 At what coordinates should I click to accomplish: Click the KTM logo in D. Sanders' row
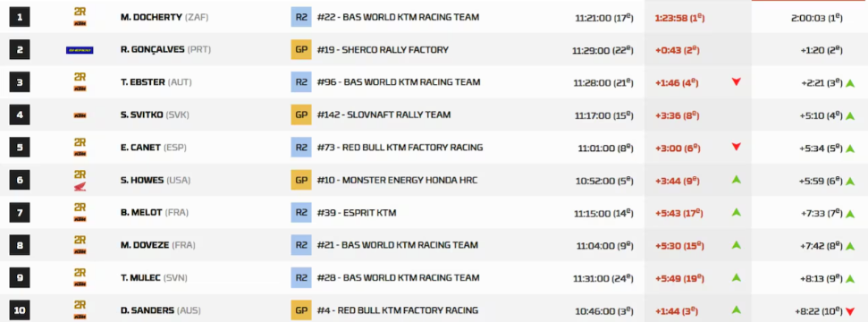[x=80, y=317]
